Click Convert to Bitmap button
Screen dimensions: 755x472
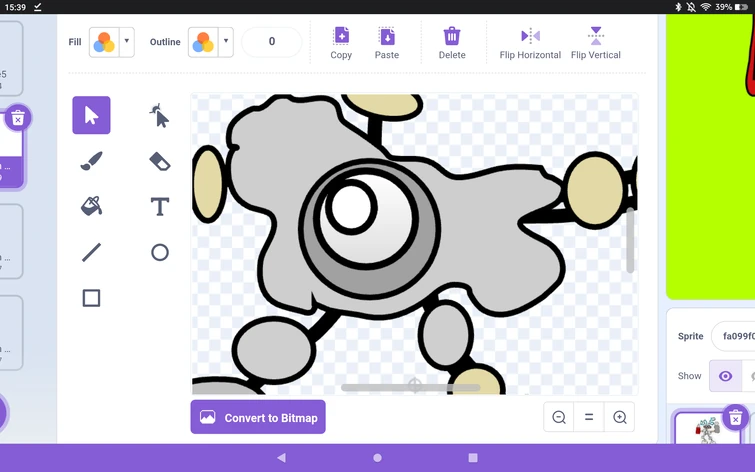(258, 417)
